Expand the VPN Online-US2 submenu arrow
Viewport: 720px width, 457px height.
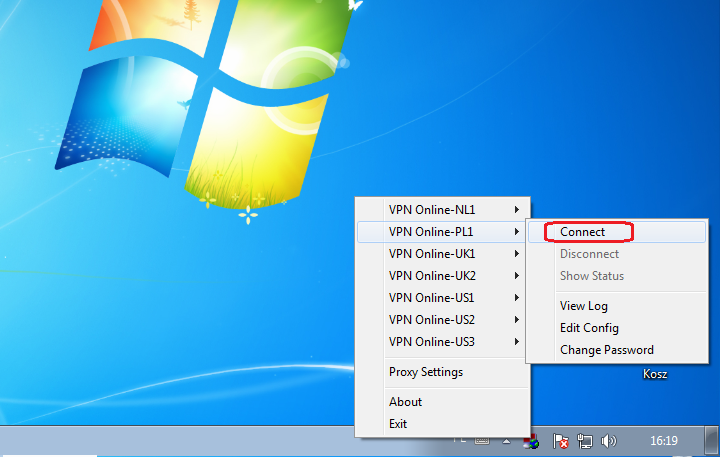(x=517, y=320)
